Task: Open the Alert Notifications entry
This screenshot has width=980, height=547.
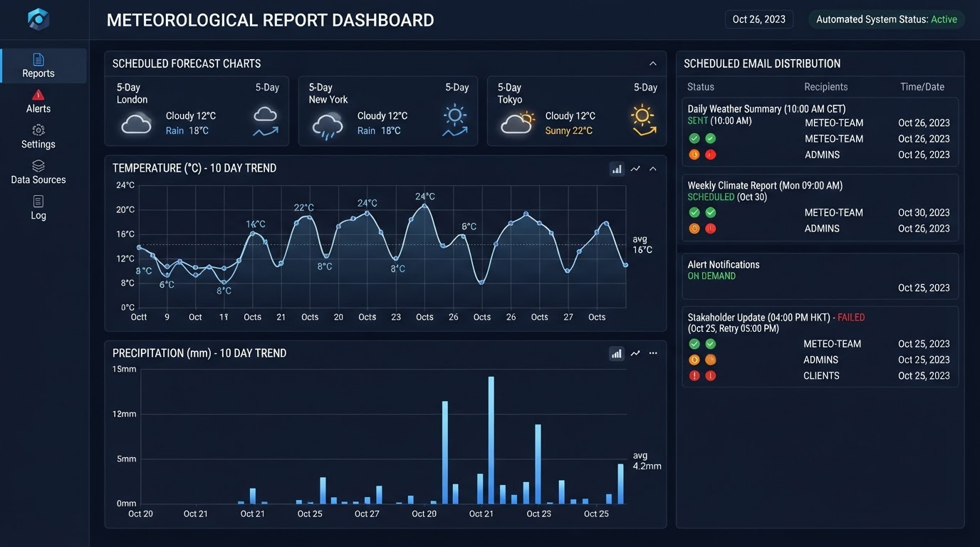Action: click(x=820, y=276)
